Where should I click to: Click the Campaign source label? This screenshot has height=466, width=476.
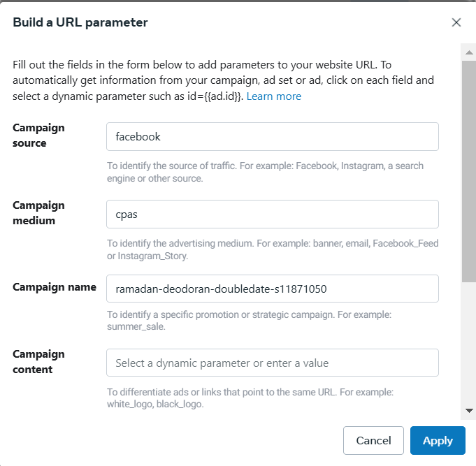(x=38, y=136)
